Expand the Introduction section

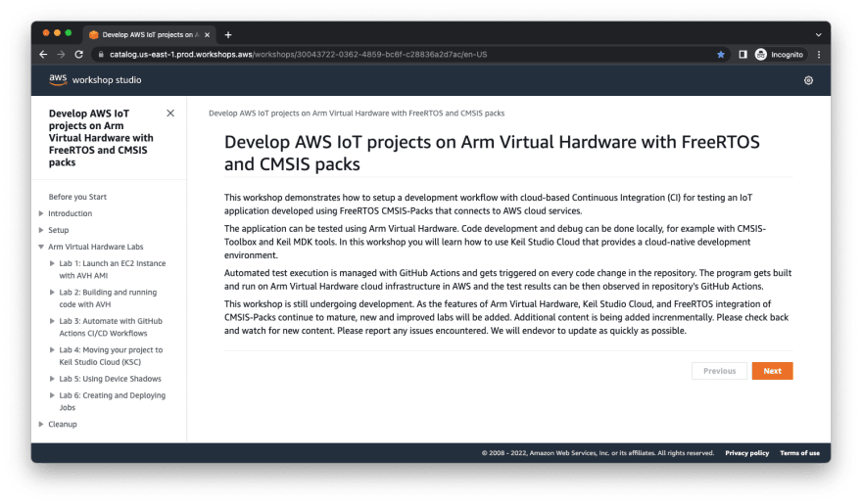pos(41,213)
